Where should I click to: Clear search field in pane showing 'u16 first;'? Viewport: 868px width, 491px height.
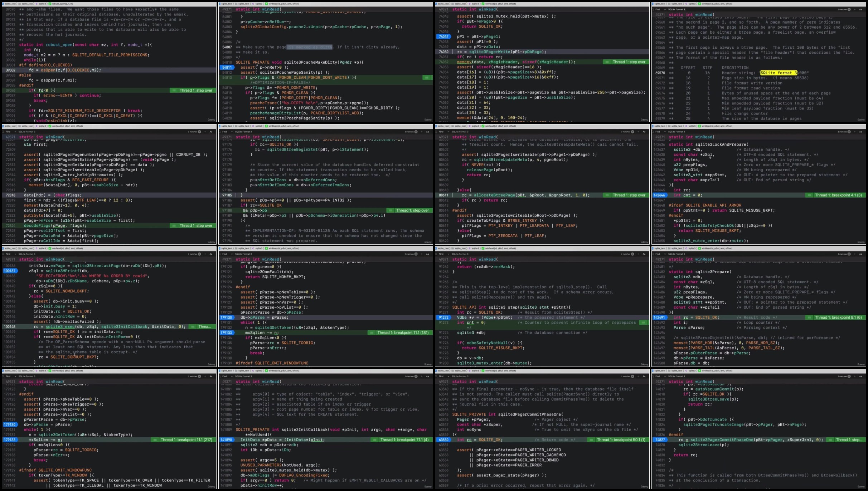[x=199, y=132]
